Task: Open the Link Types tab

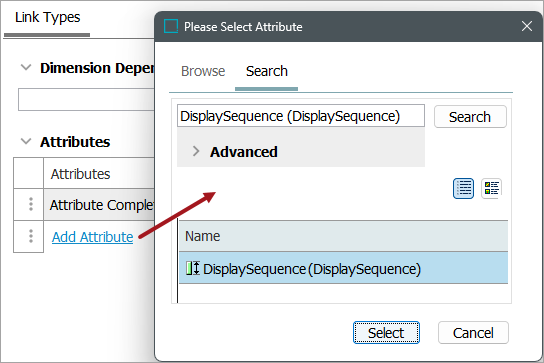Action: (x=48, y=17)
